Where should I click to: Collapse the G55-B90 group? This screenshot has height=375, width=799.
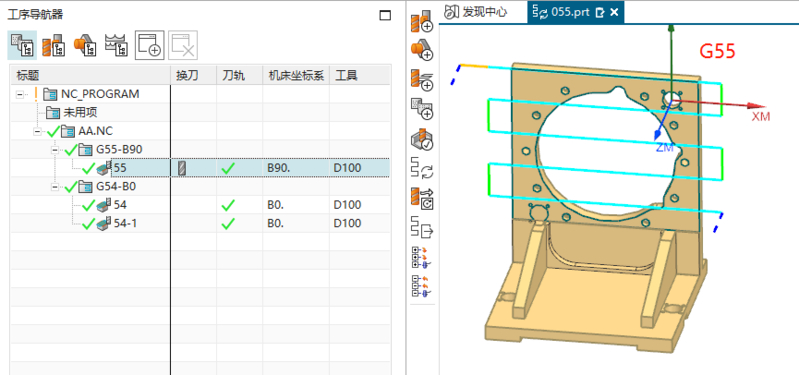pos(56,150)
